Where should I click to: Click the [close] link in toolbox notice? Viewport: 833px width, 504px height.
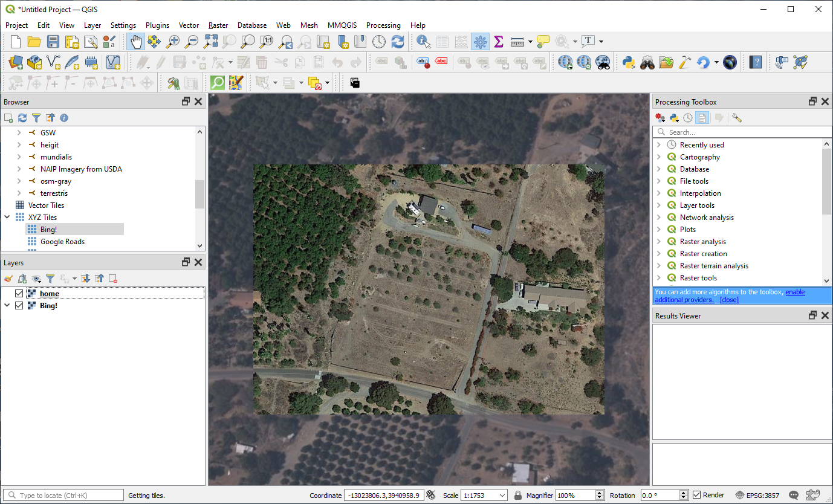(x=729, y=300)
